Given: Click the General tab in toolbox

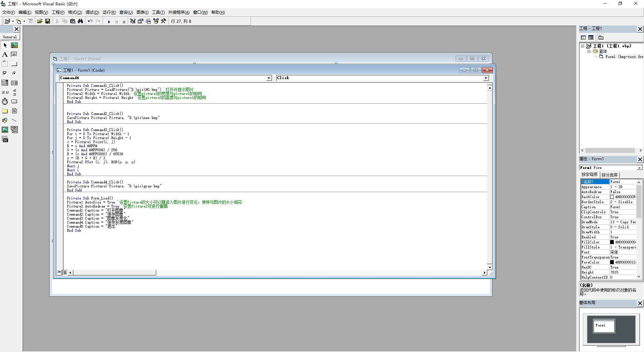Looking at the screenshot, I should pyautogui.click(x=10, y=37).
